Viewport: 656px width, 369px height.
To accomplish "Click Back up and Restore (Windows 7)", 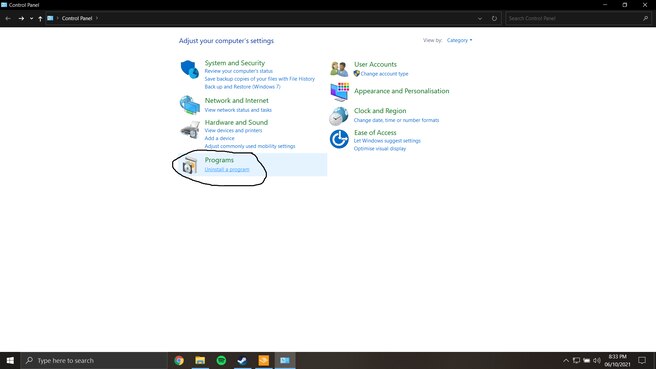I will pyautogui.click(x=242, y=87).
